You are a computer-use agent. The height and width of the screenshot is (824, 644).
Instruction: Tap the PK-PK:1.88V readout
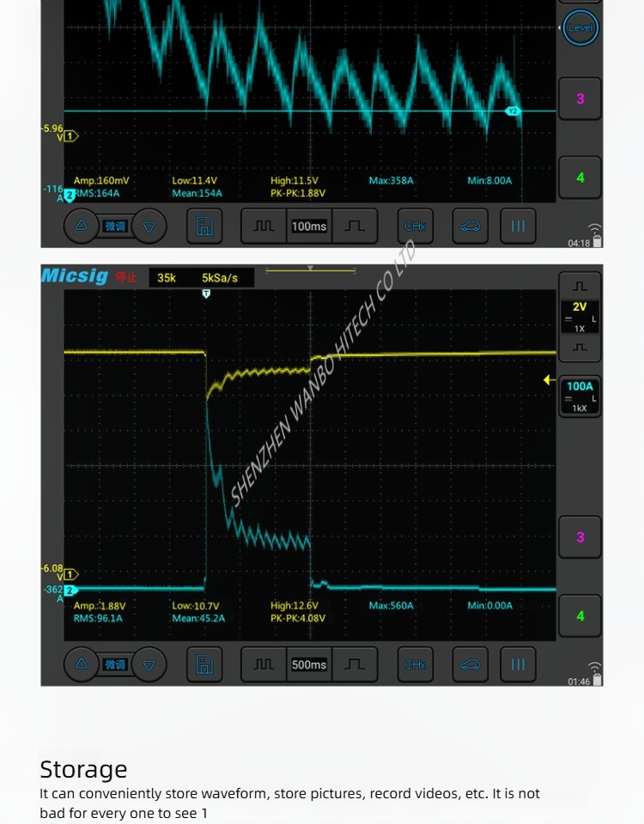point(298,193)
